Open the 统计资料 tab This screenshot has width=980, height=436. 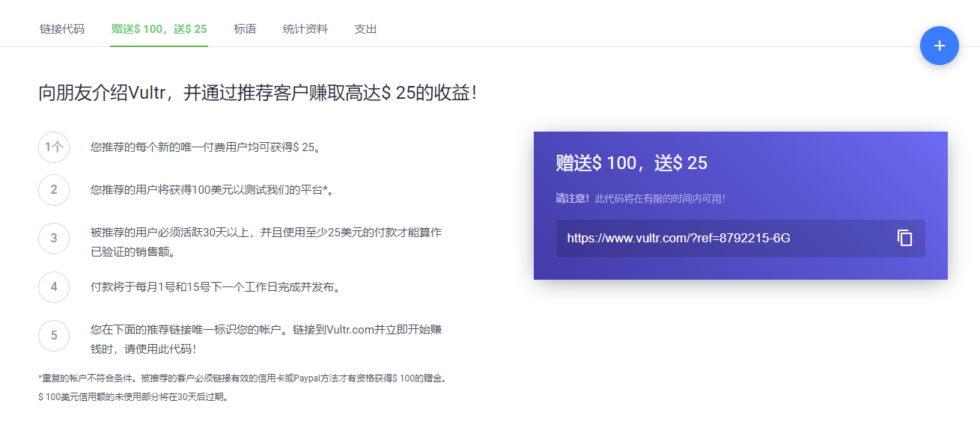pos(305,29)
